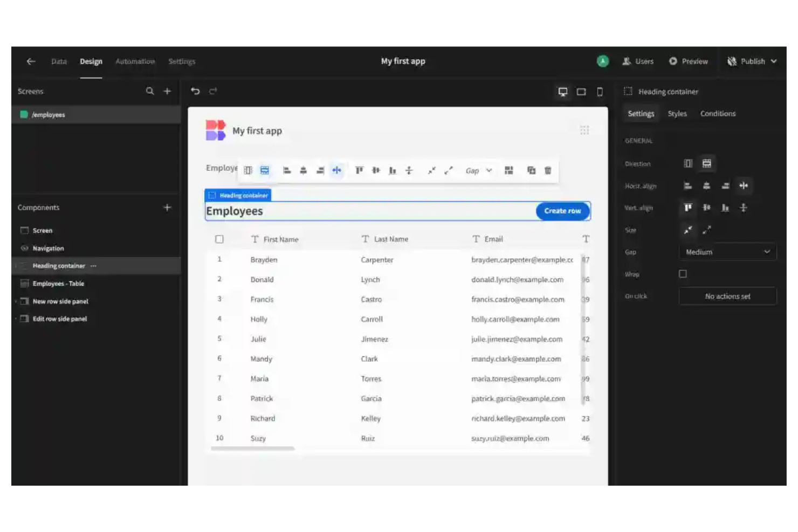Click the duplicate component icon in the toolbar
This screenshot has height=532, width=798.
coord(531,170)
